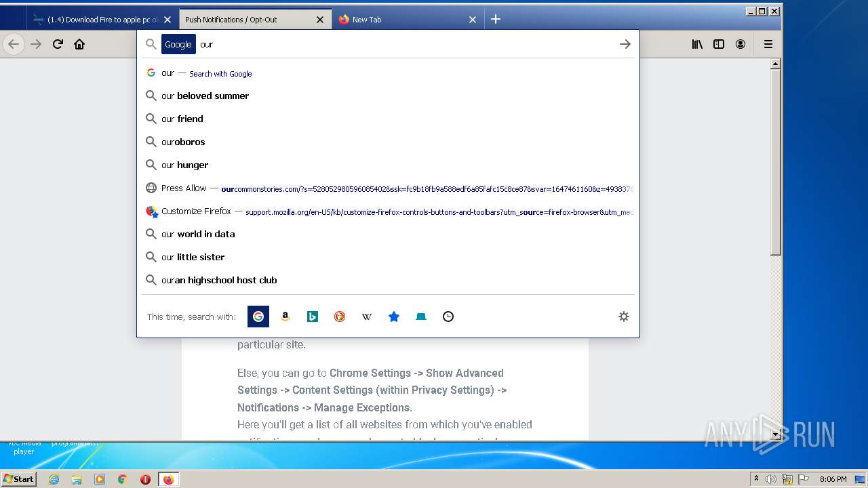Search this time with Wikipedia
Screen dimensions: 868x488
(367, 317)
